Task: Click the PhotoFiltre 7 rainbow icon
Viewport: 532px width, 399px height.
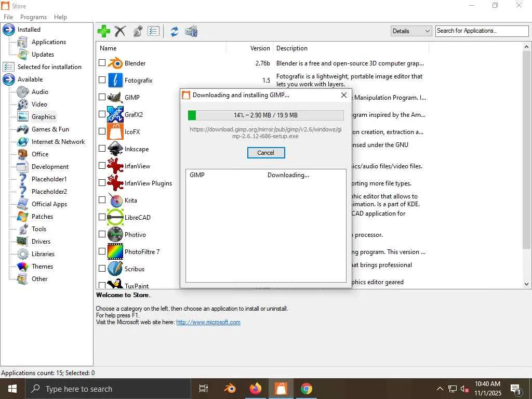Action: tap(115, 251)
